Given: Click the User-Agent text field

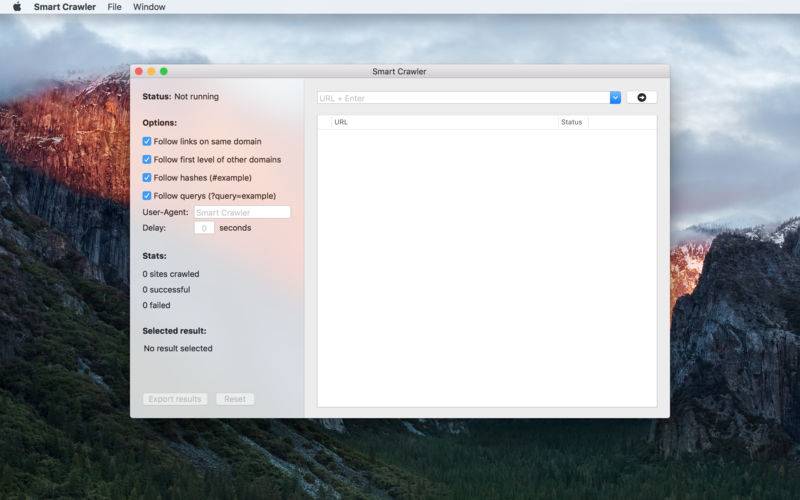Looking at the screenshot, I should pyautogui.click(x=242, y=212).
